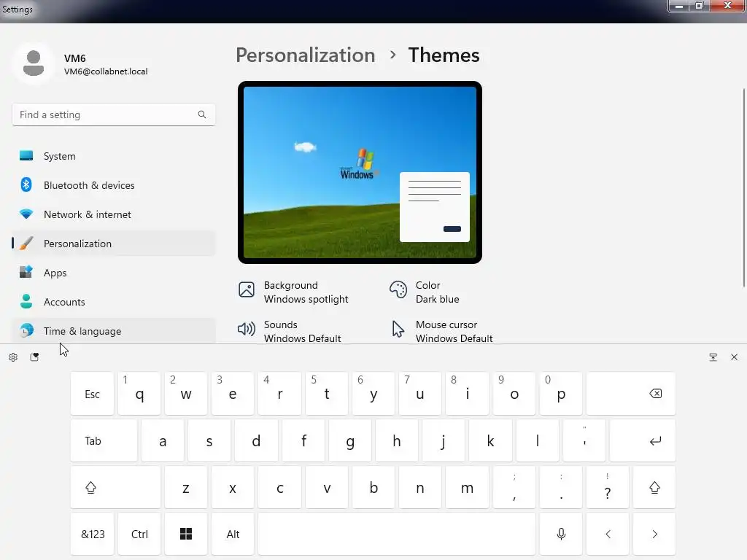Restore down the Settings window
Screen dimensions: 747x560
coord(700,6)
